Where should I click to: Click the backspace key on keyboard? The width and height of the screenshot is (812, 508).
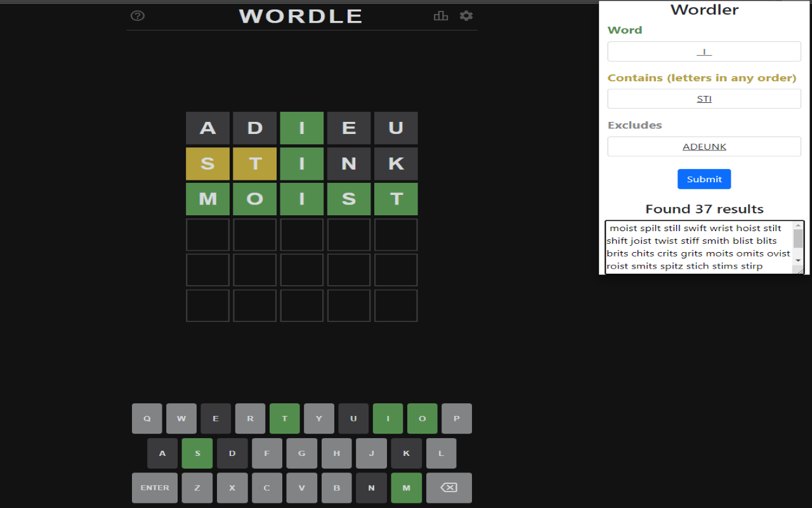tap(449, 488)
